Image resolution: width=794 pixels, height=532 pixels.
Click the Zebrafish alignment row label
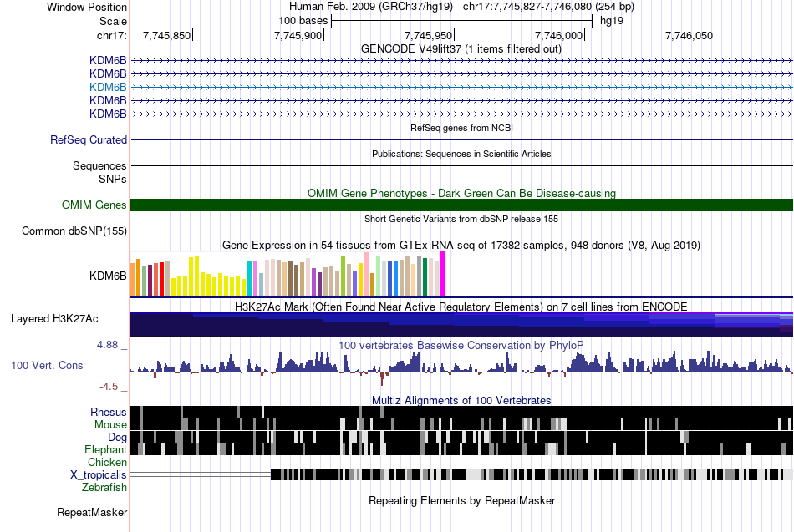point(104,487)
